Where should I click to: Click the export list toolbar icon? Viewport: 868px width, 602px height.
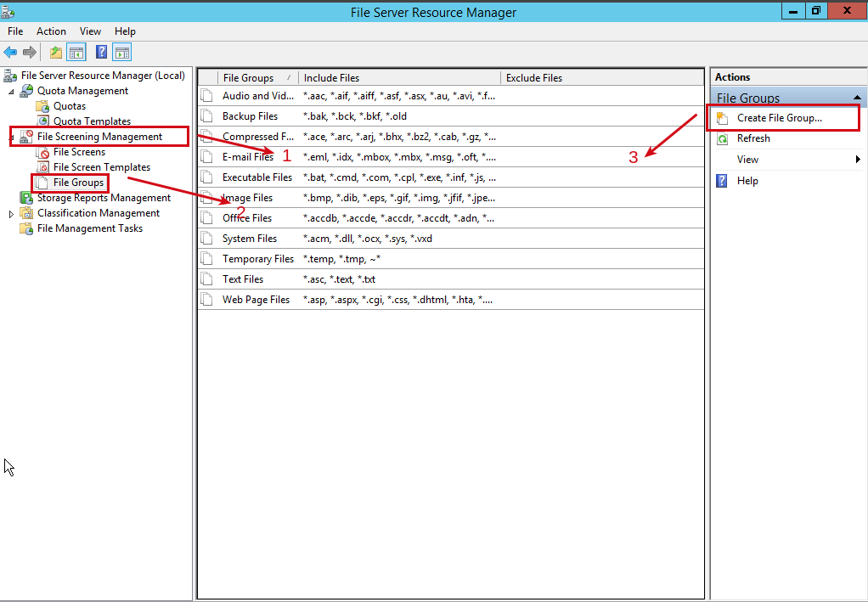click(54, 52)
